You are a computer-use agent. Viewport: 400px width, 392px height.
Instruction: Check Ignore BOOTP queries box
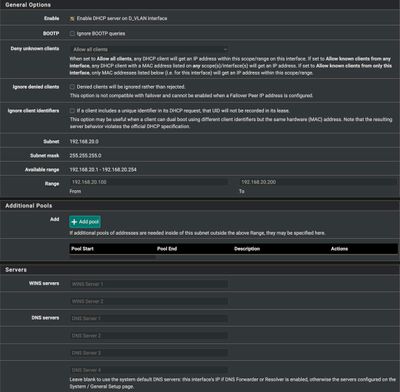pyautogui.click(x=72, y=34)
